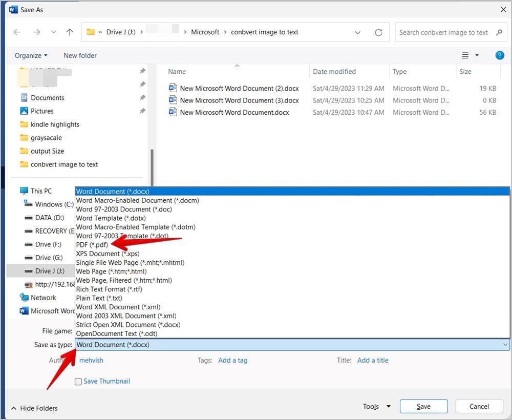
Task: Choose Plain Text (*.txt)
Action: (x=292, y=298)
